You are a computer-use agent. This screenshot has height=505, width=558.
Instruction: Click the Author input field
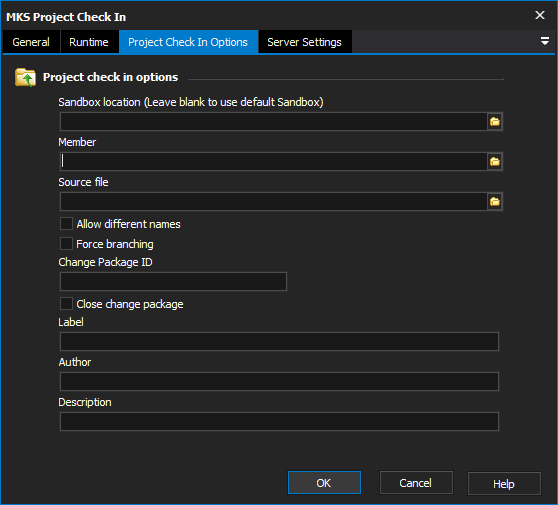279,382
